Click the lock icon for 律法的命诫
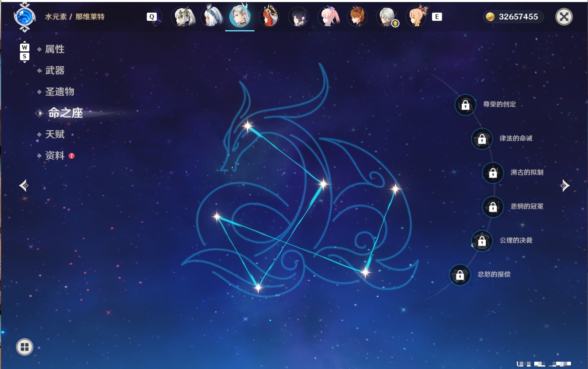 pos(482,139)
